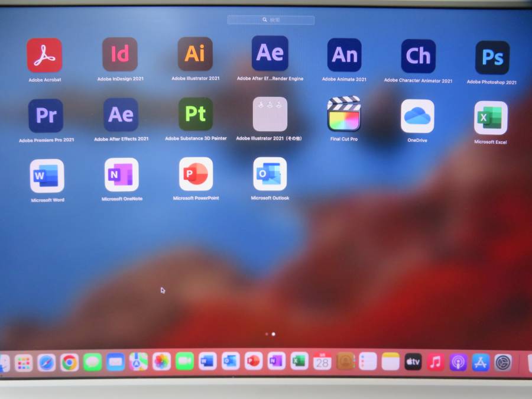Launch Podcasts from the Dock
Image resolution: width=532 pixels, height=399 pixels.
458,363
